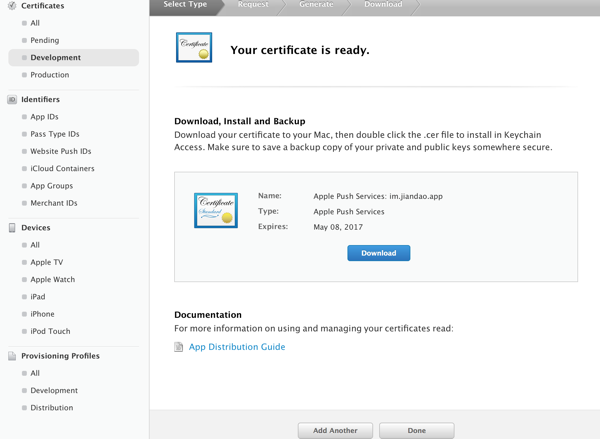
Task: Click the Certificates section icon in sidebar
Action: tap(12, 6)
